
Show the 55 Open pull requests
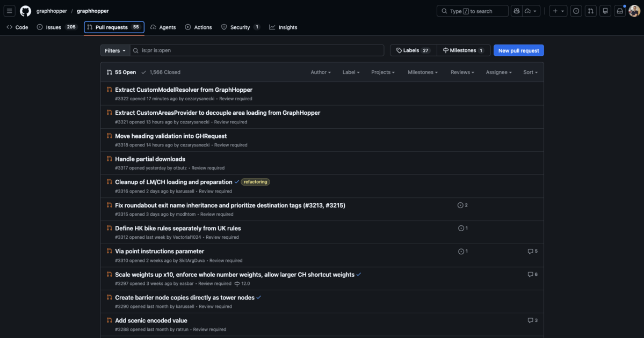point(121,72)
